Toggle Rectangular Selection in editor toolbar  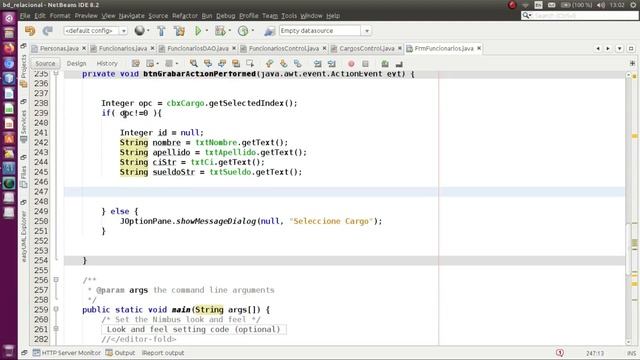click(250, 64)
